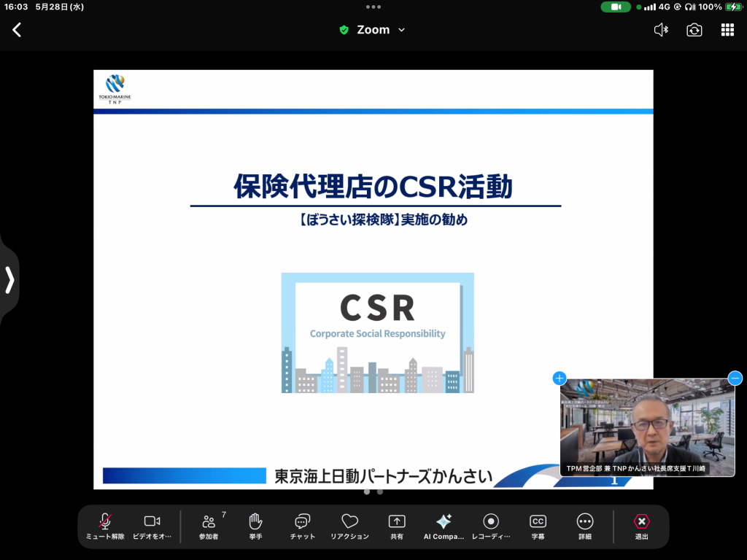Tap the battery status icon
Viewport: 747px width, 560px height.
732,7
